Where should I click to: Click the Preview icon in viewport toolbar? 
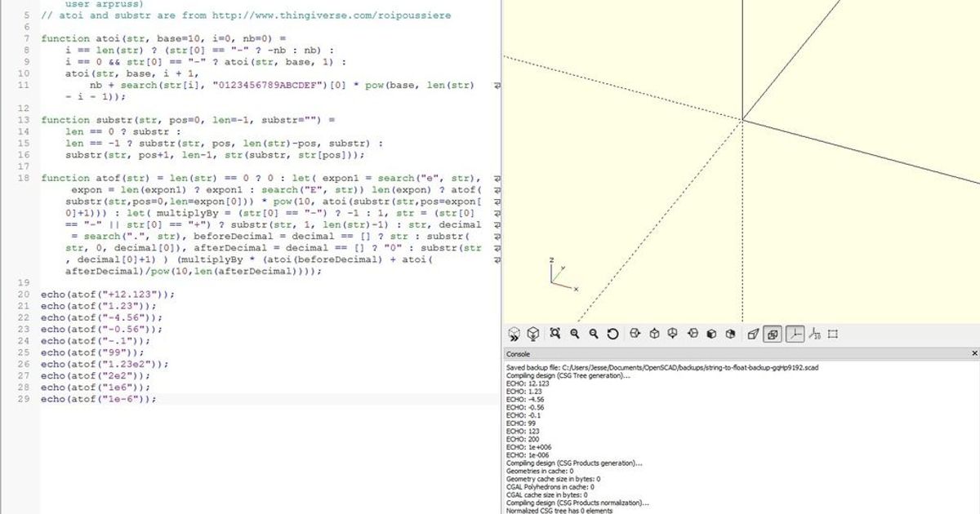pyautogui.click(x=514, y=334)
